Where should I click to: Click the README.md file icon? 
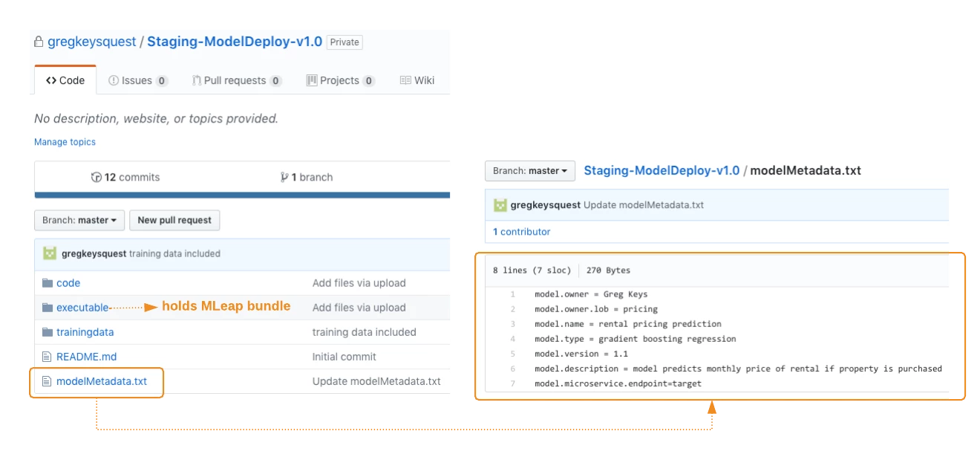[x=48, y=357]
